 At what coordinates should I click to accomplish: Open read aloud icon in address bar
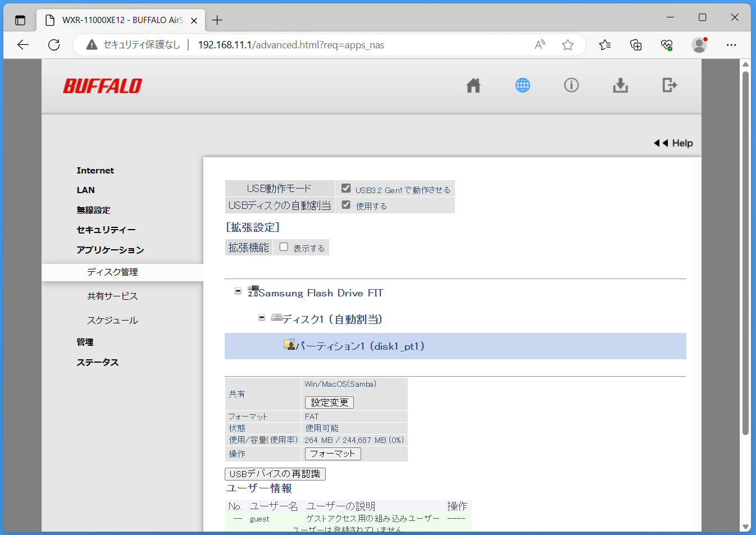tap(540, 45)
